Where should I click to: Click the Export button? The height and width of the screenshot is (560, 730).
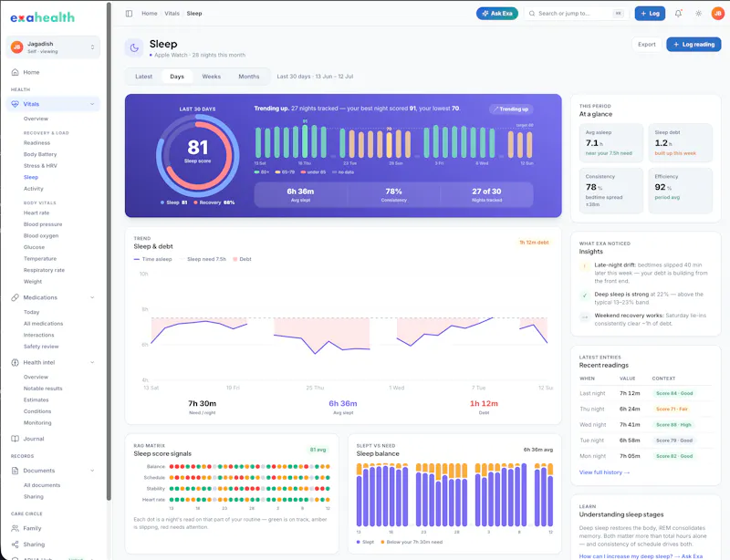647,44
